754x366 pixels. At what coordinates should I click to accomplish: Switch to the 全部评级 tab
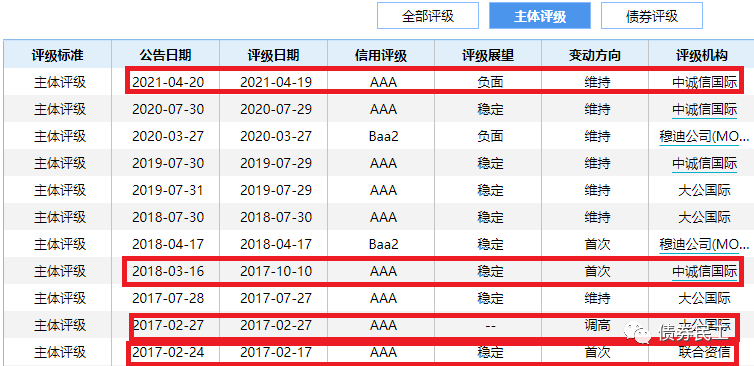coord(427,16)
